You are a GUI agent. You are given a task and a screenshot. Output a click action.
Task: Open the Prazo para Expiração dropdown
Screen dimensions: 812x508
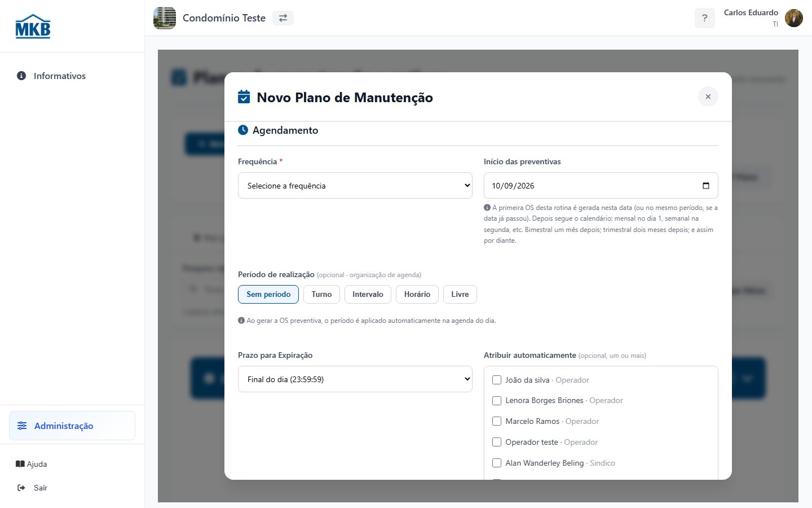click(x=355, y=379)
